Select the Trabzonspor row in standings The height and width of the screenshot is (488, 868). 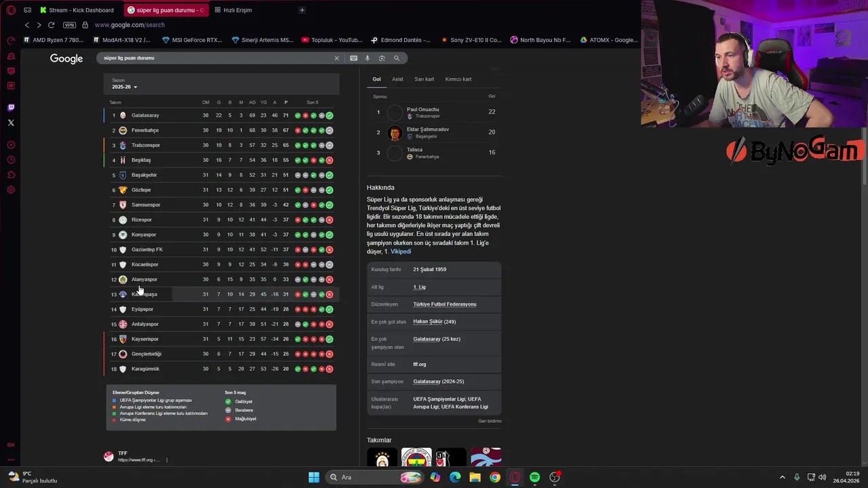coord(222,145)
